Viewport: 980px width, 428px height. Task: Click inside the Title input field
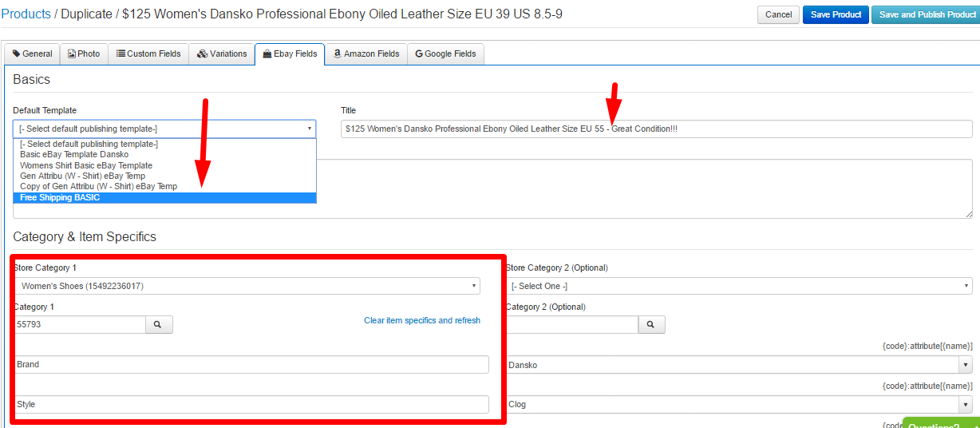[656, 129]
